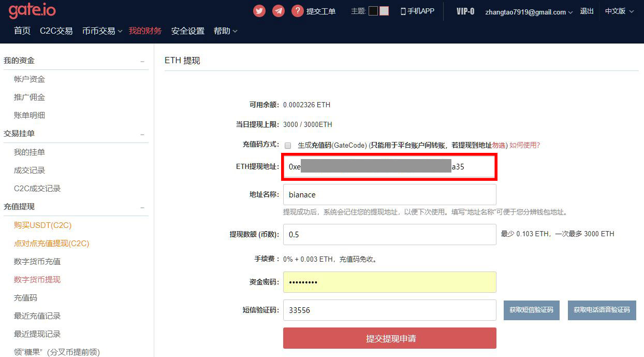This screenshot has height=357, width=644.
Task: Open the Twitter social icon
Action: click(x=259, y=11)
